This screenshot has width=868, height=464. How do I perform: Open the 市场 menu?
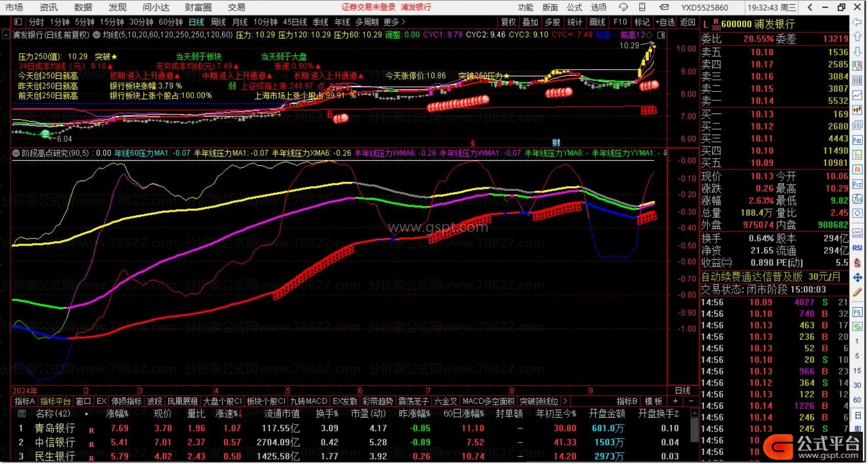tap(14, 7)
